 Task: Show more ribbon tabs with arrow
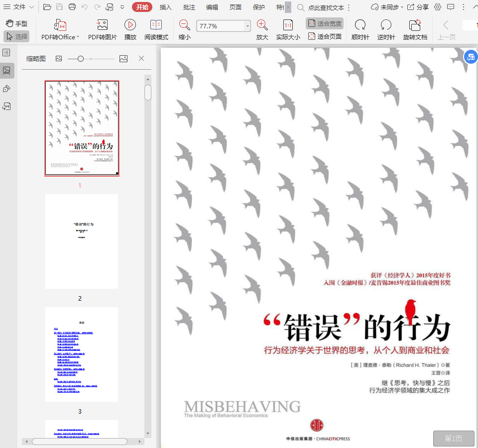pyautogui.click(x=288, y=7)
